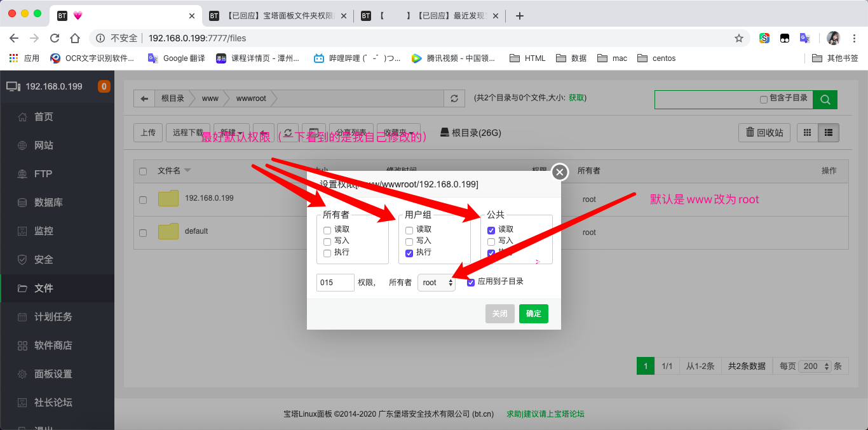Check 用户组 读取 permission
Image resolution: width=868 pixels, height=430 pixels.
pos(409,230)
